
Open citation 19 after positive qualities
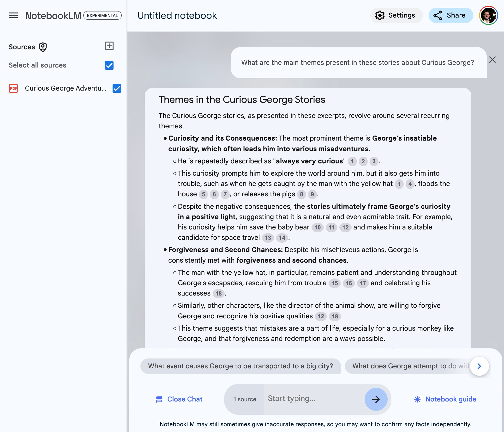point(335,316)
